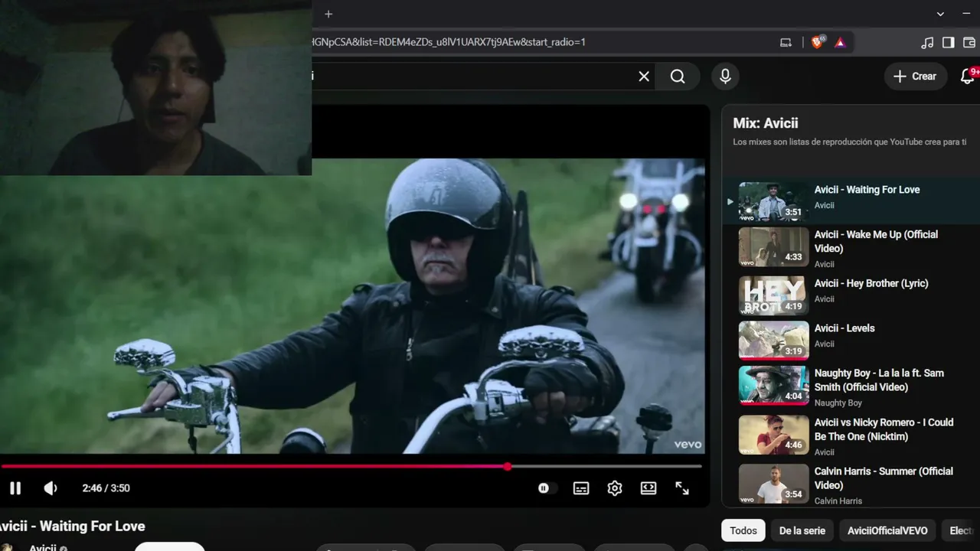
Task: Click the YouTube search magnifier button
Action: click(678, 76)
